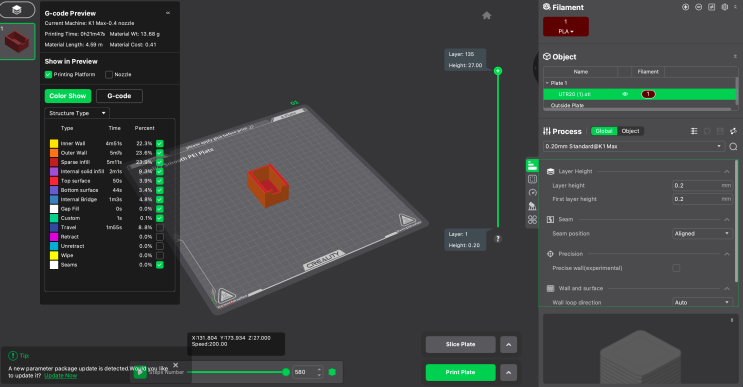Open the PLA filament type dropdown
This screenshot has height=387, width=743.
click(566, 31)
